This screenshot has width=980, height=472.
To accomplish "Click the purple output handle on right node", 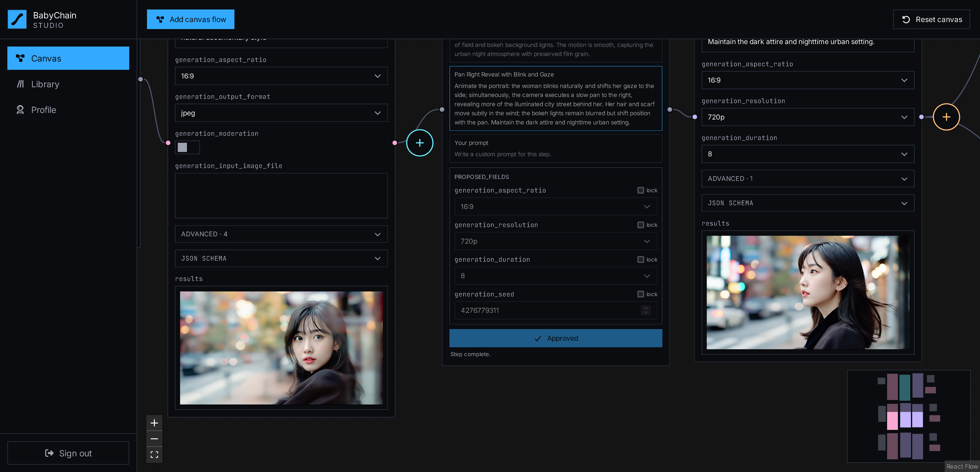I will click(921, 117).
